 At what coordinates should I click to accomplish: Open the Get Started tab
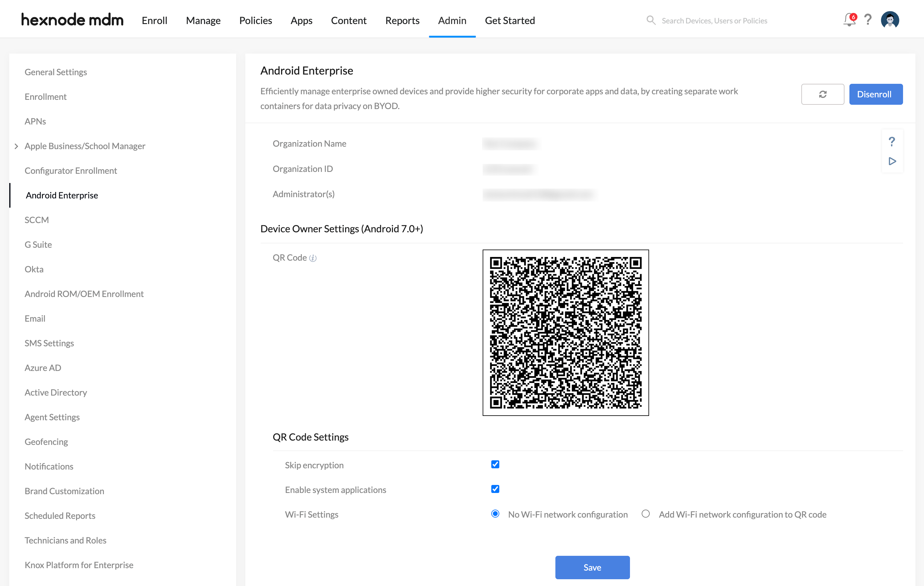[x=509, y=20]
